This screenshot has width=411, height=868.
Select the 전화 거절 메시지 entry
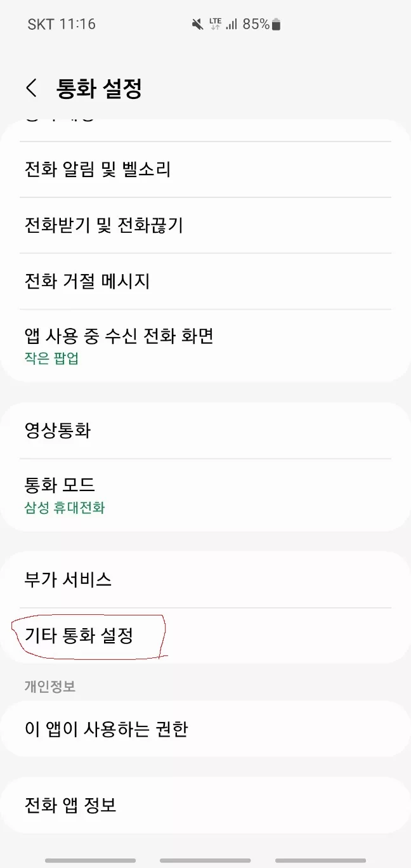[x=205, y=281]
